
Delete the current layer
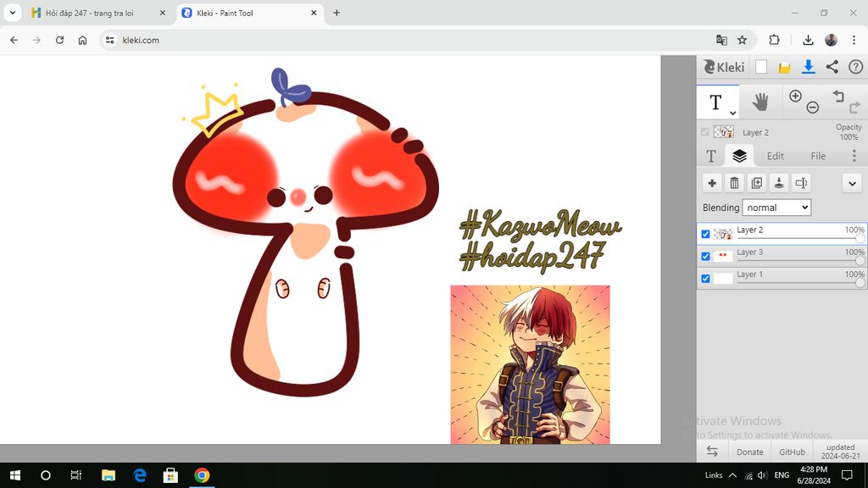click(734, 183)
